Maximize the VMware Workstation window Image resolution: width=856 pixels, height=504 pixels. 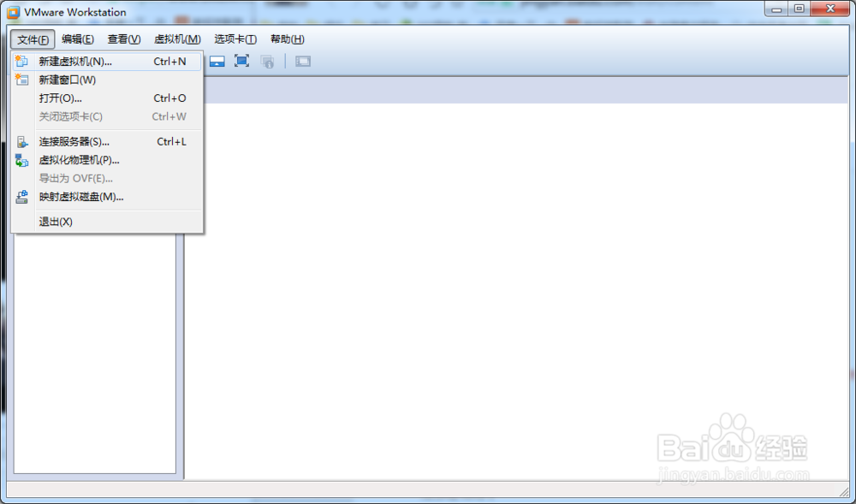(800, 9)
